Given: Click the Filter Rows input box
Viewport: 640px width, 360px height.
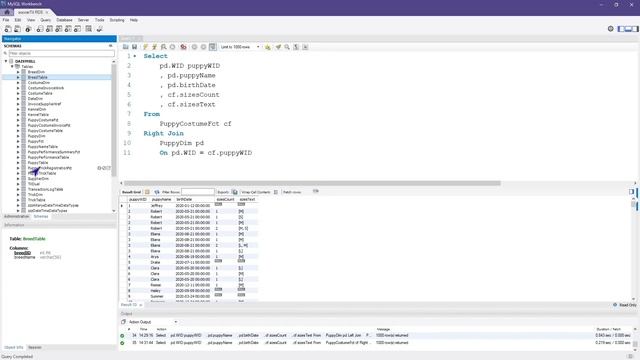Looking at the screenshot, I should click(198, 192).
